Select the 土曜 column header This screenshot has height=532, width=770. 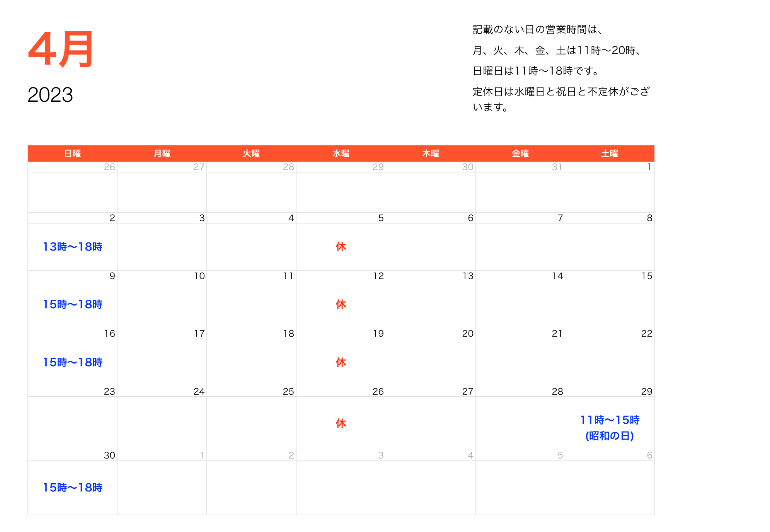pyautogui.click(x=610, y=153)
